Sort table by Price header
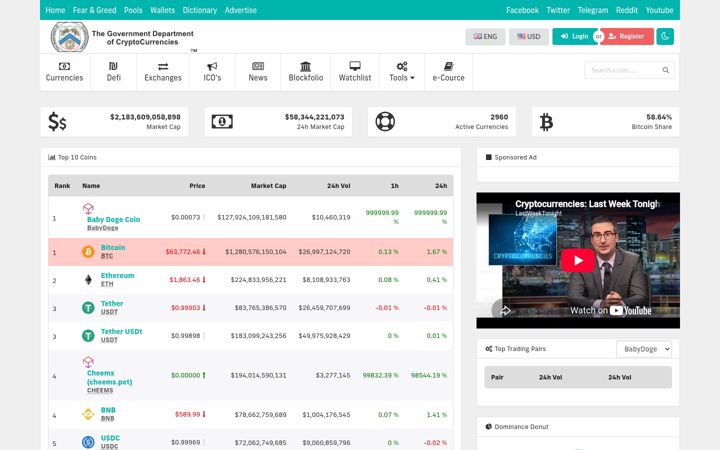This screenshot has width=720, height=450. click(x=197, y=186)
